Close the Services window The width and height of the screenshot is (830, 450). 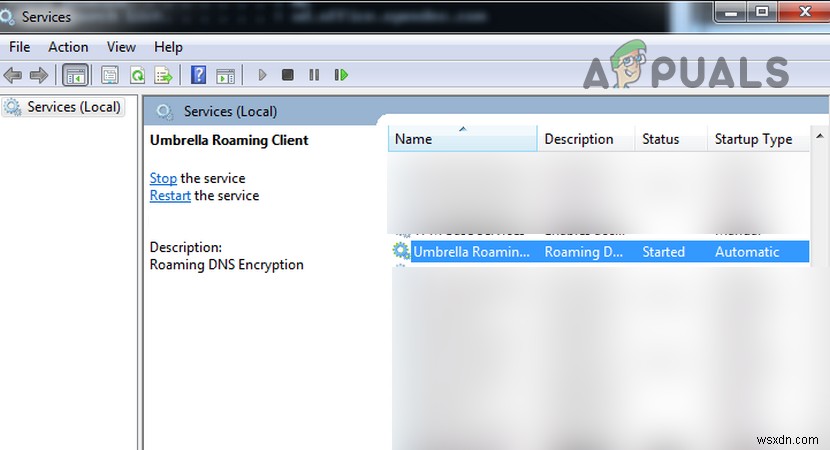click(805, 12)
